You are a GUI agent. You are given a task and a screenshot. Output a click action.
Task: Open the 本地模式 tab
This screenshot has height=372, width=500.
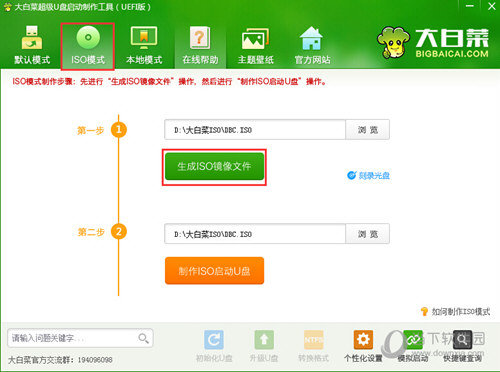(144, 46)
